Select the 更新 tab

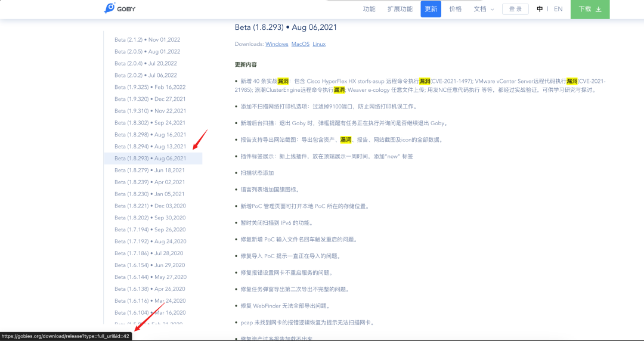click(x=431, y=9)
